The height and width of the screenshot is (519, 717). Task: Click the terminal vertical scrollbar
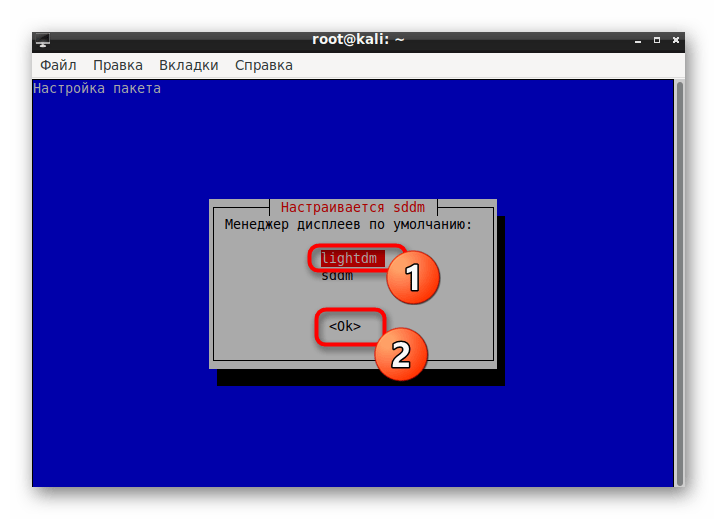tap(680, 283)
